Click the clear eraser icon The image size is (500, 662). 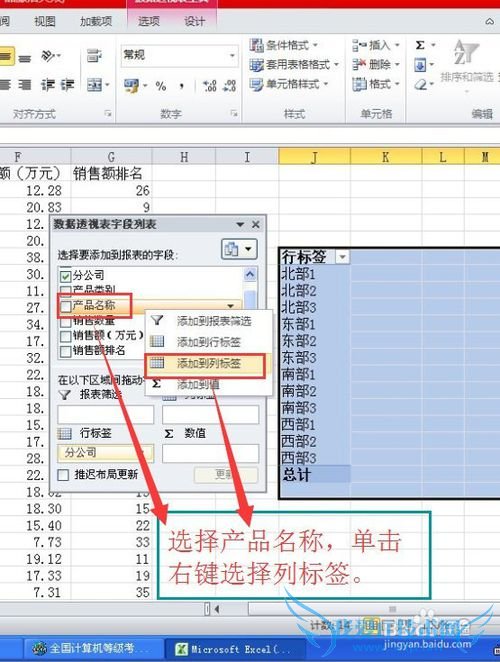coord(421,84)
